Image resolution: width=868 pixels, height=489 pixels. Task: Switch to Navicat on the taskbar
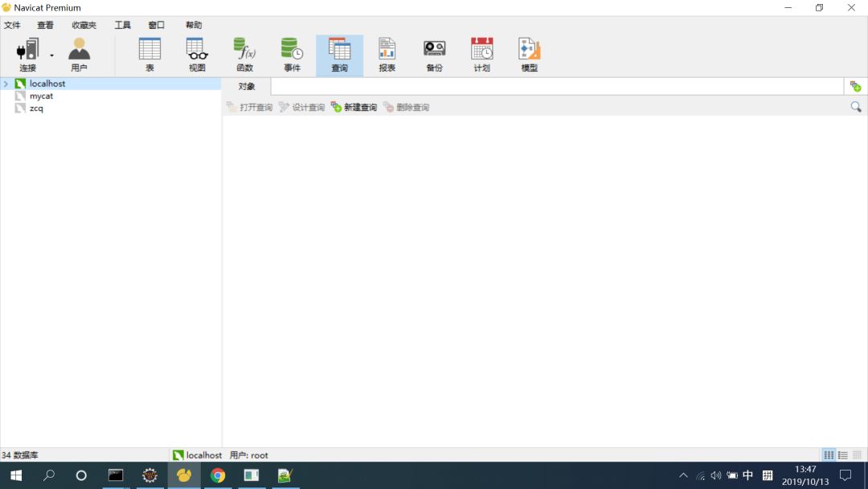(x=184, y=475)
